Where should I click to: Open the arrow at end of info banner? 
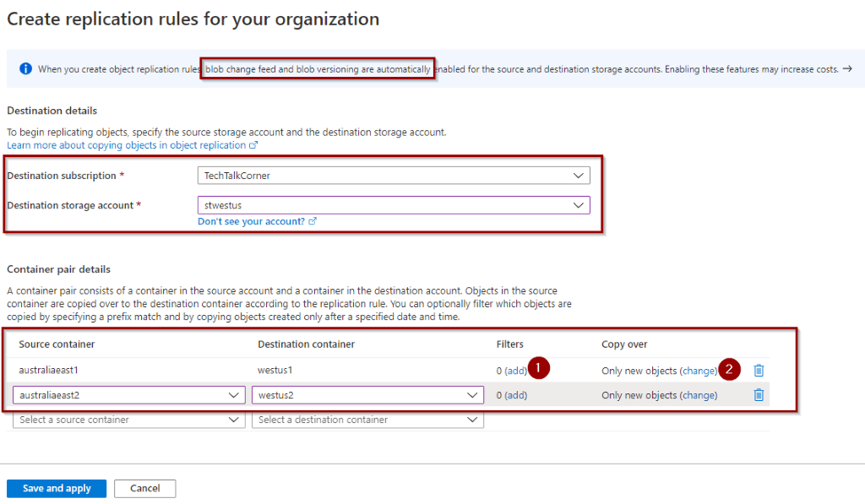(847, 69)
